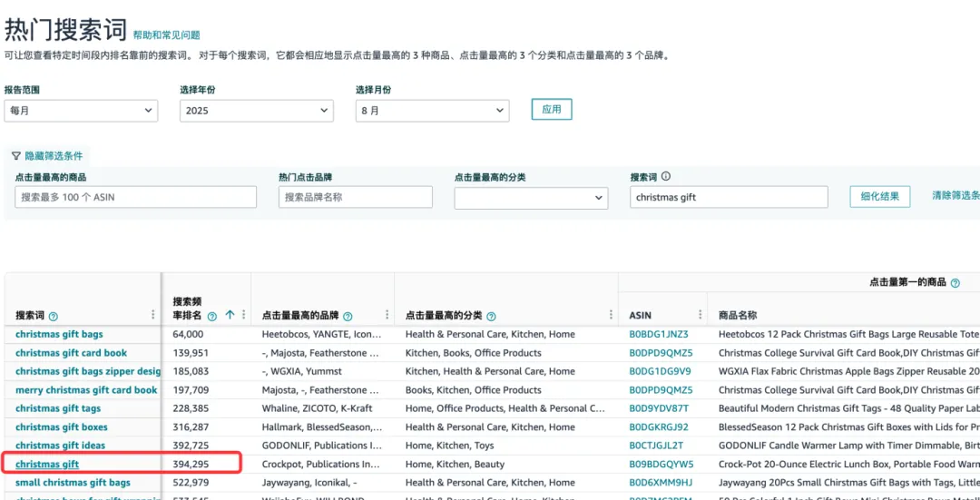This screenshot has width=980, height=500.
Task: Open the 帮助和常见问题 link
Action: pos(166,34)
